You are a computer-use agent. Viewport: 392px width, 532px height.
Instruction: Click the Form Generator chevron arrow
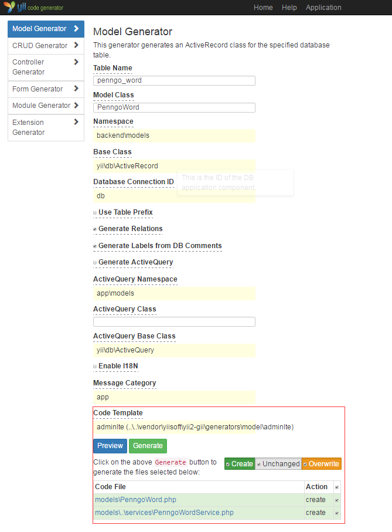(x=76, y=89)
